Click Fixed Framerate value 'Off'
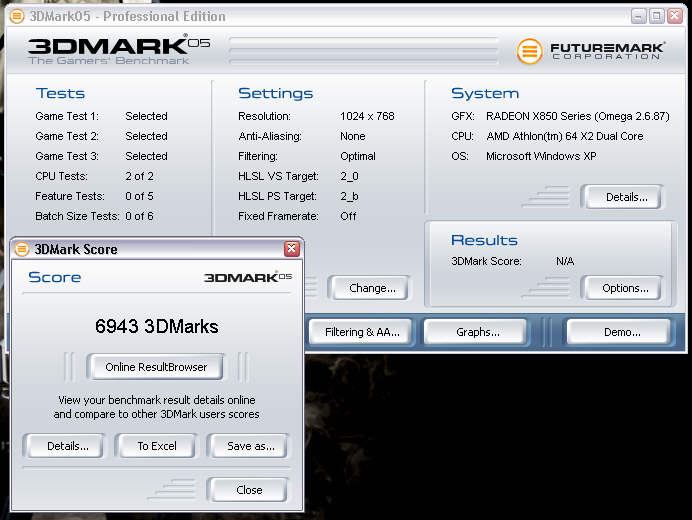Image resolution: width=692 pixels, height=520 pixels. [x=348, y=216]
